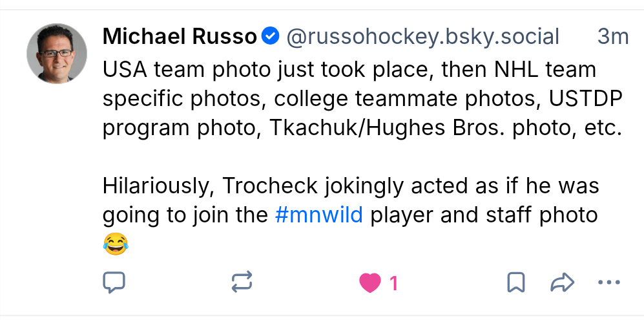Click the laughing-crying emoji

(x=115, y=244)
